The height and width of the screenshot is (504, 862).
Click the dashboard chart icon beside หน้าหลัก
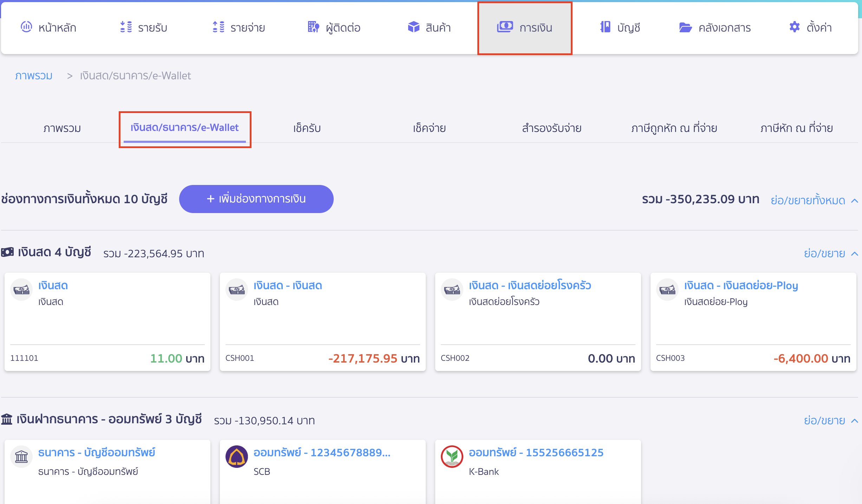26,27
